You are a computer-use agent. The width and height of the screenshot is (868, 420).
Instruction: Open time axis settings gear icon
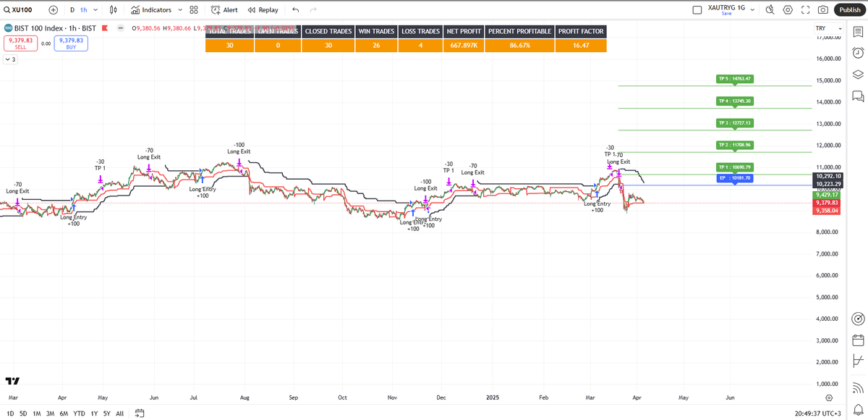point(828,398)
